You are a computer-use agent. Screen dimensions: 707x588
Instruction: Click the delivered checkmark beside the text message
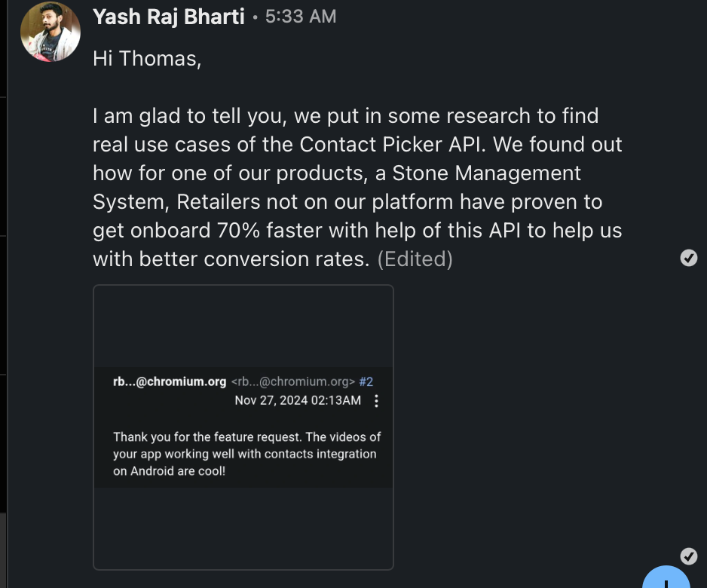pos(688,258)
